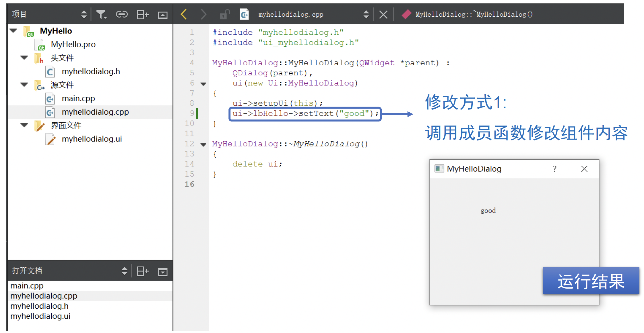Image resolution: width=644 pixels, height=333 pixels.
Task: Collapse the 界面文件 forms folder
Action: click(x=24, y=125)
